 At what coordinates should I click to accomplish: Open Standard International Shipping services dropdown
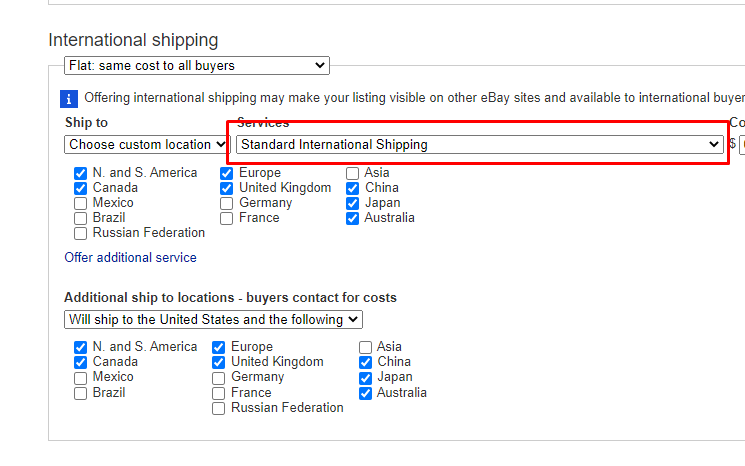[x=480, y=144]
